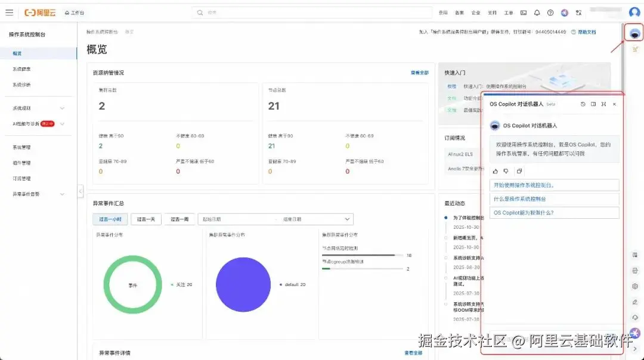Click the 节点网络延时检测 progress bar

[363, 255]
